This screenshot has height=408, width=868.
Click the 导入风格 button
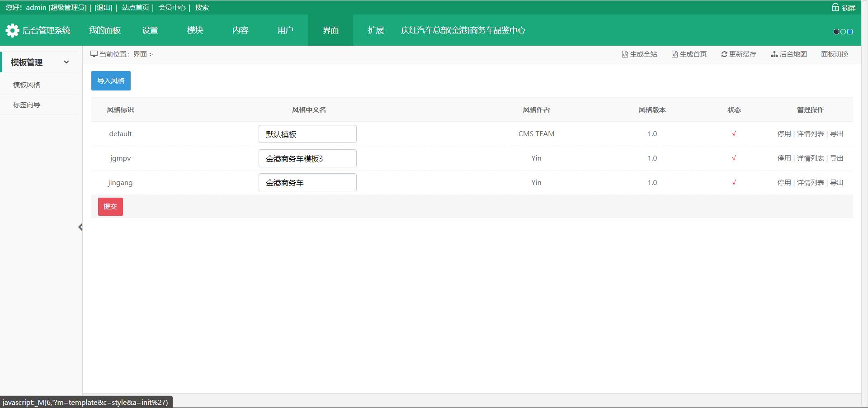tap(111, 81)
